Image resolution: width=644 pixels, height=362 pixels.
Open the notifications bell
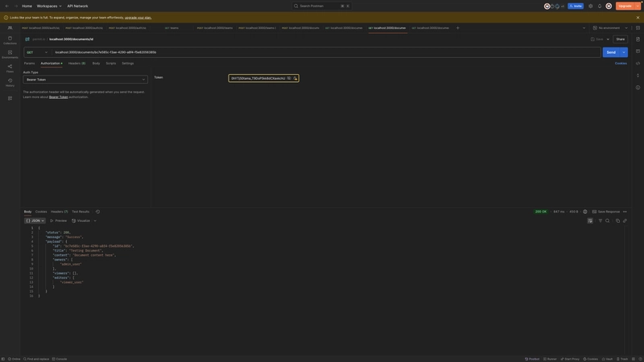[600, 6]
